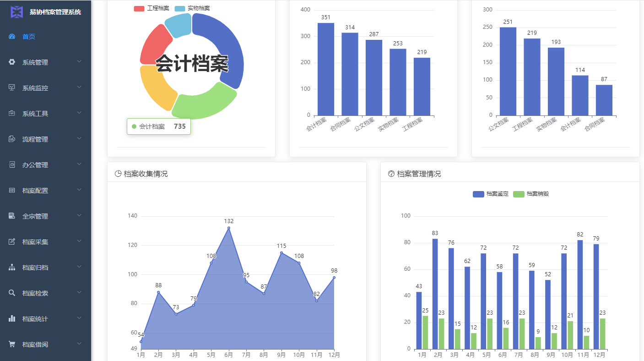The image size is (644, 361).
Task: Click the green 档案销毁 legend swatch
Action: click(519, 194)
